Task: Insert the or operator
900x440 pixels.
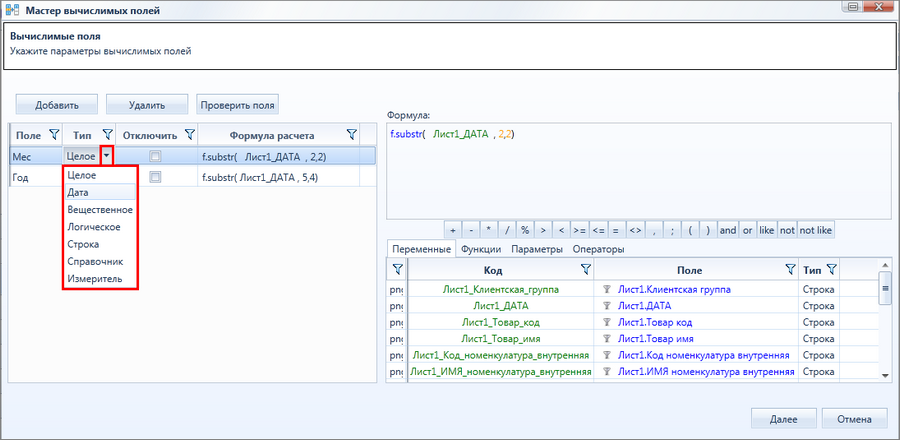Action: (x=747, y=230)
